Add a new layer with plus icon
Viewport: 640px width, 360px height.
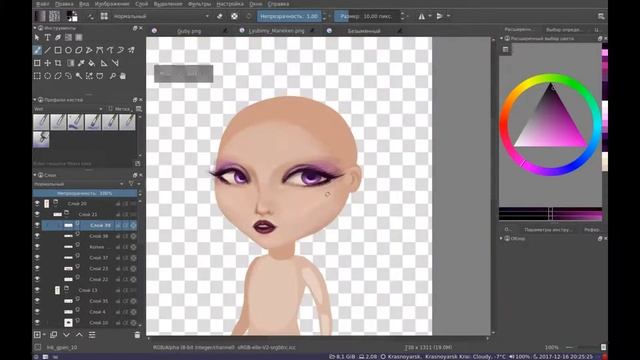[37, 335]
